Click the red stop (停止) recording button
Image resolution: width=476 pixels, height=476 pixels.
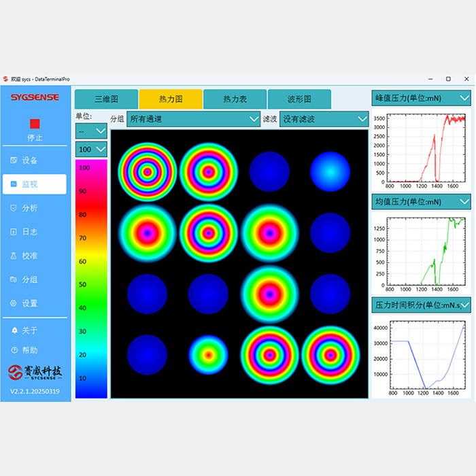pyautogui.click(x=35, y=124)
